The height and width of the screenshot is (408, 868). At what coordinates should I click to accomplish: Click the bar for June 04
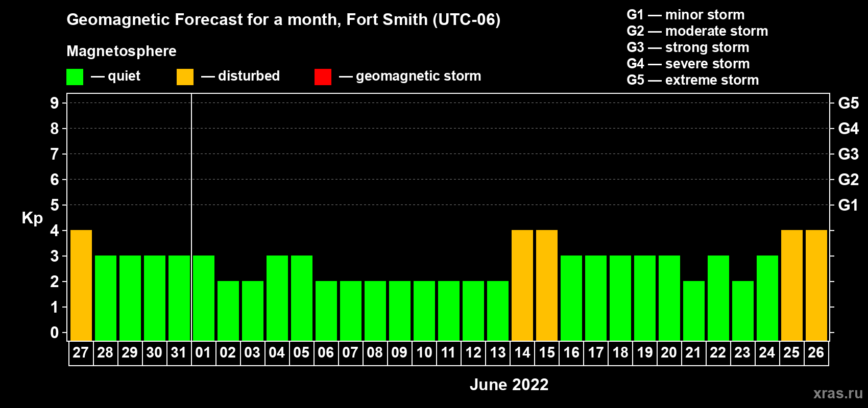(x=277, y=298)
